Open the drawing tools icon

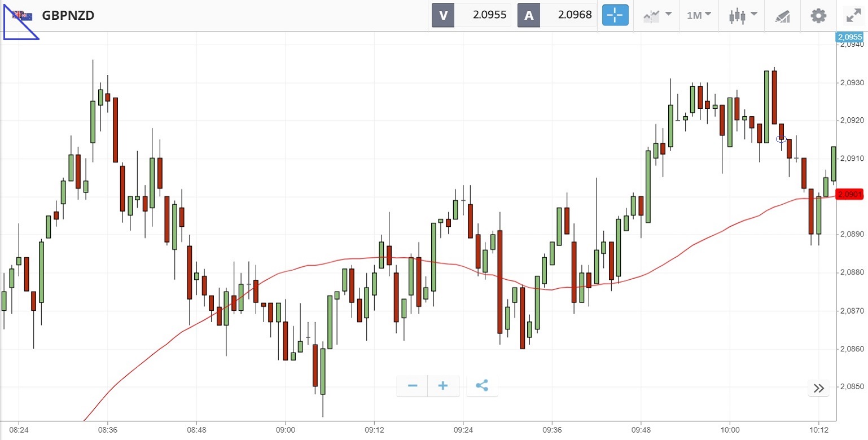click(x=783, y=16)
